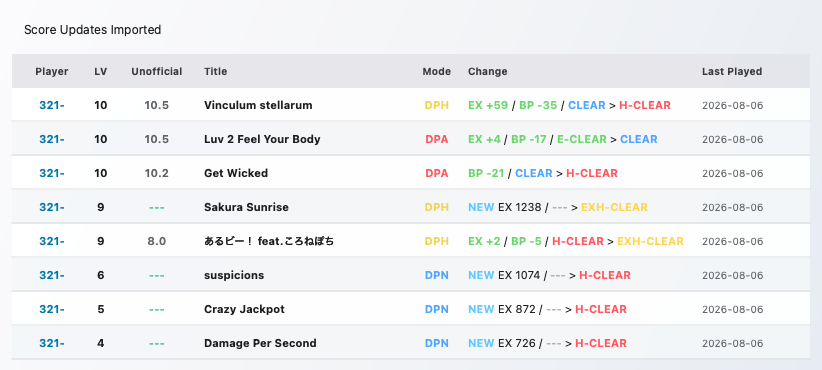Click DPA mode in Luv 2 Feel Your Body row
822x370 pixels.
point(437,139)
